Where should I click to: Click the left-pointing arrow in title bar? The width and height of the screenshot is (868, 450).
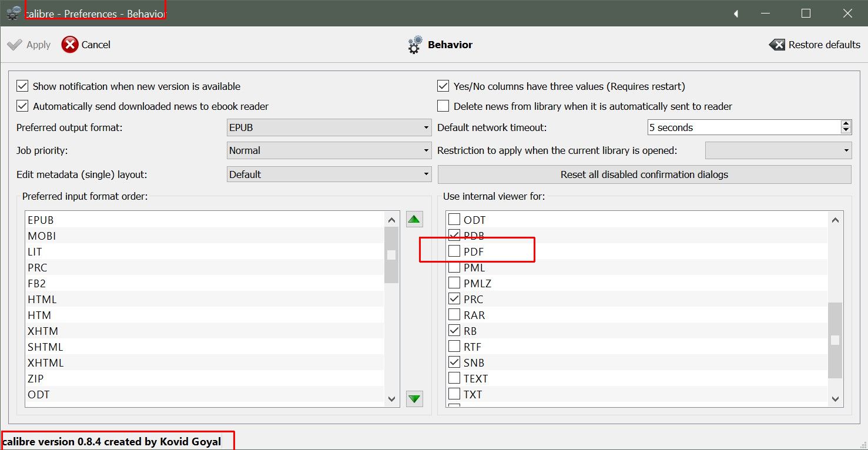pyautogui.click(x=736, y=14)
